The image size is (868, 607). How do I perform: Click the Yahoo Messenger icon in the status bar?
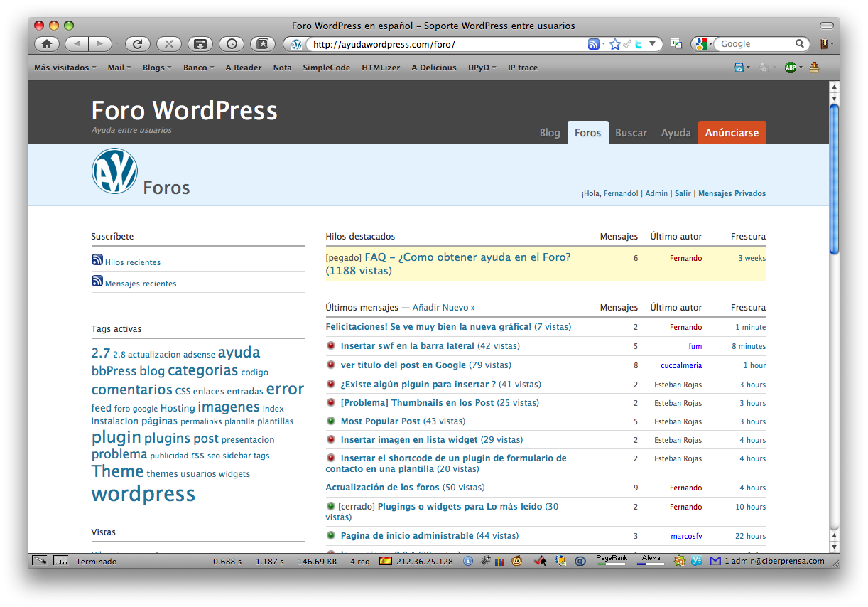coord(696,561)
